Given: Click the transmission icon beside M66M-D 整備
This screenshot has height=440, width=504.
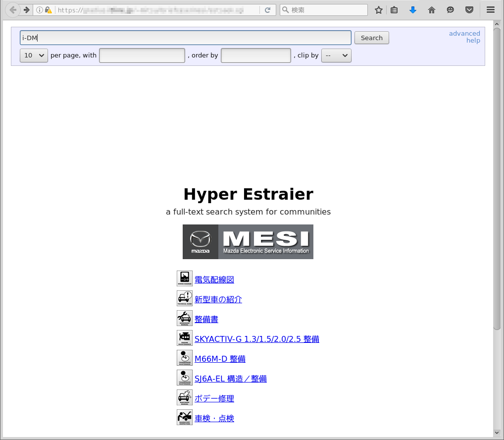Looking at the screenshot, I should click(x=184, y=358).
